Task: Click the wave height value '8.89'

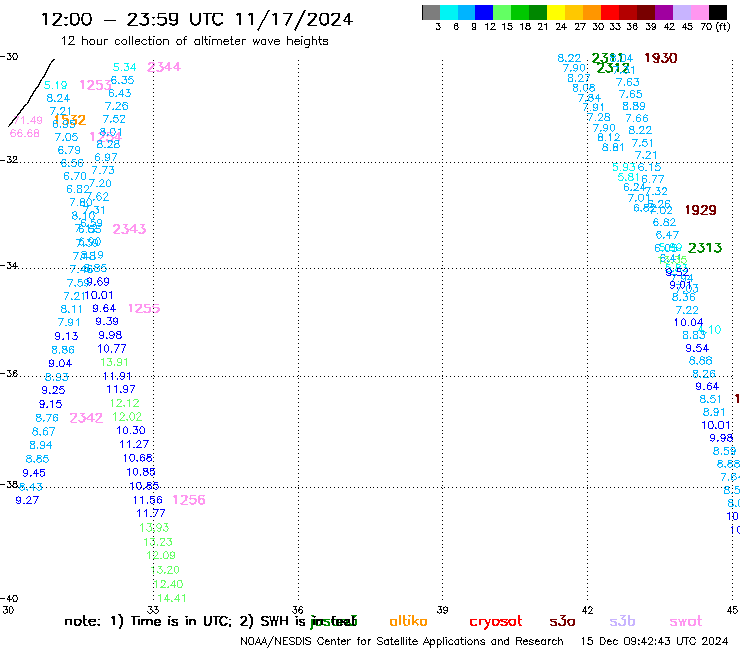Action: (x=634, y=106)
